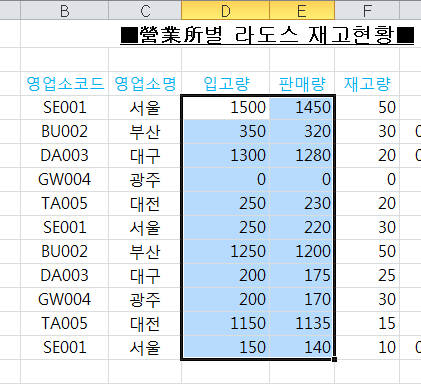The width and height of the screenshot is (421, 384).
Task: Select the SE001 cell in the 220 row
Action: [65, 228]
